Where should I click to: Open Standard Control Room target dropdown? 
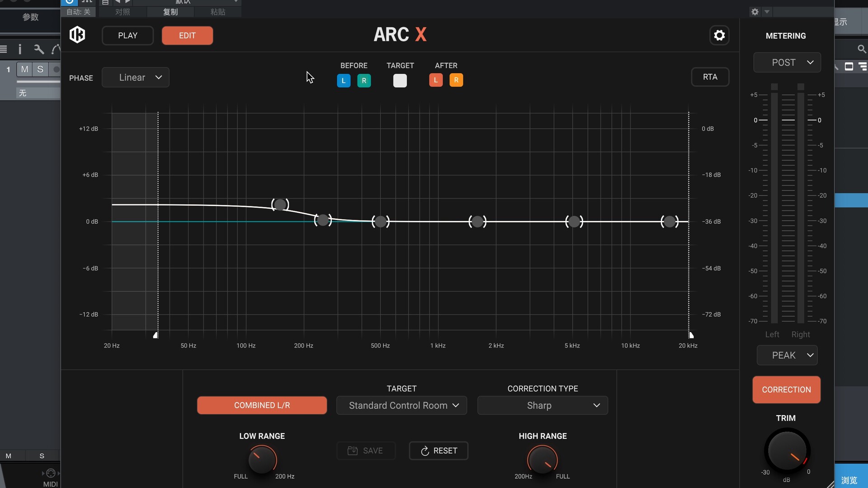click(401, 405)
